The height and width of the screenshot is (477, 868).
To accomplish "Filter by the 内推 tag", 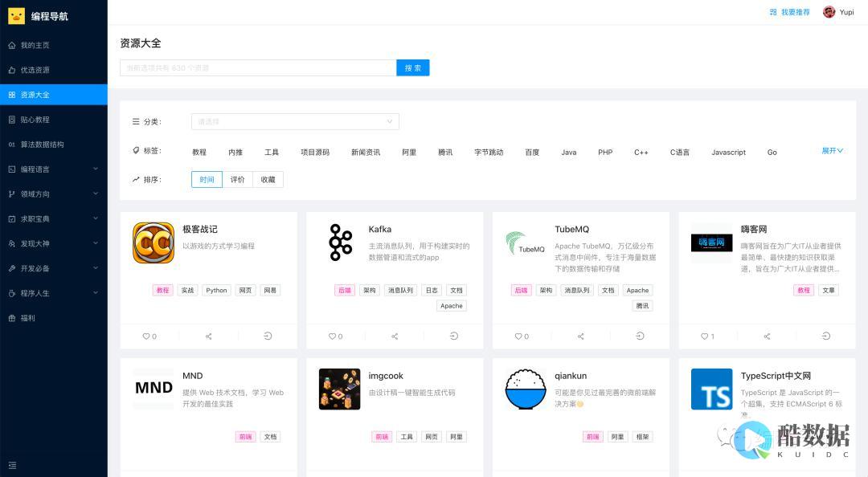I will point(235,153).
